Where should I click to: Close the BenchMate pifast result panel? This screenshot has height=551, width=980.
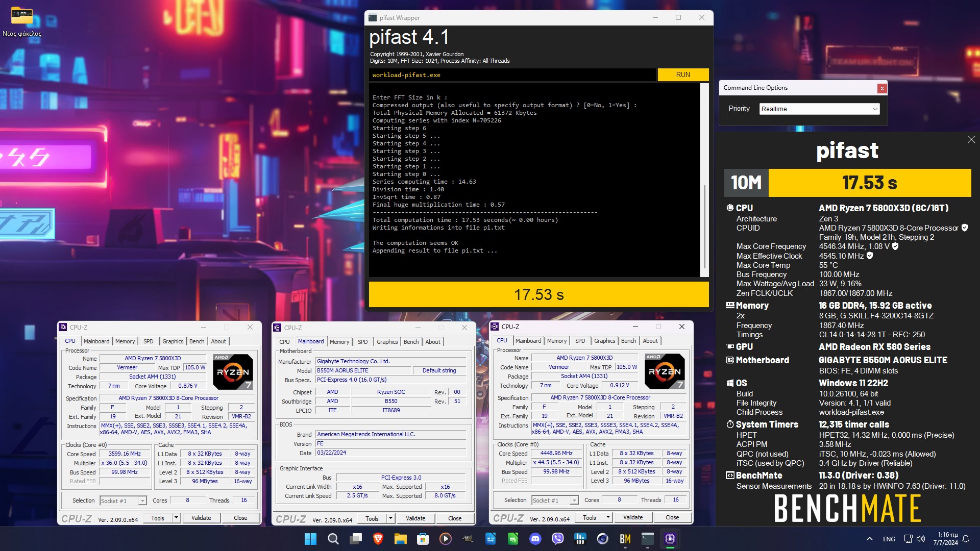[971, 139]
